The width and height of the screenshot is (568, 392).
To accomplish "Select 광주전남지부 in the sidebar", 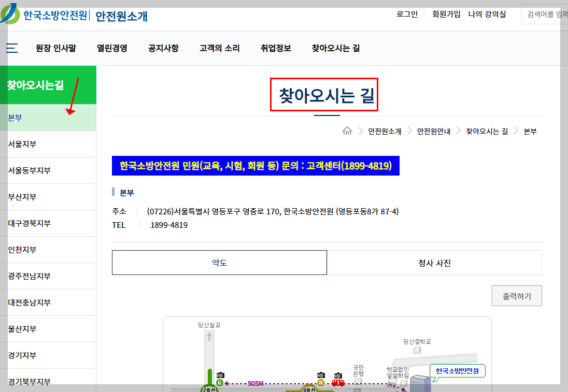I will (x=48, y=276).
